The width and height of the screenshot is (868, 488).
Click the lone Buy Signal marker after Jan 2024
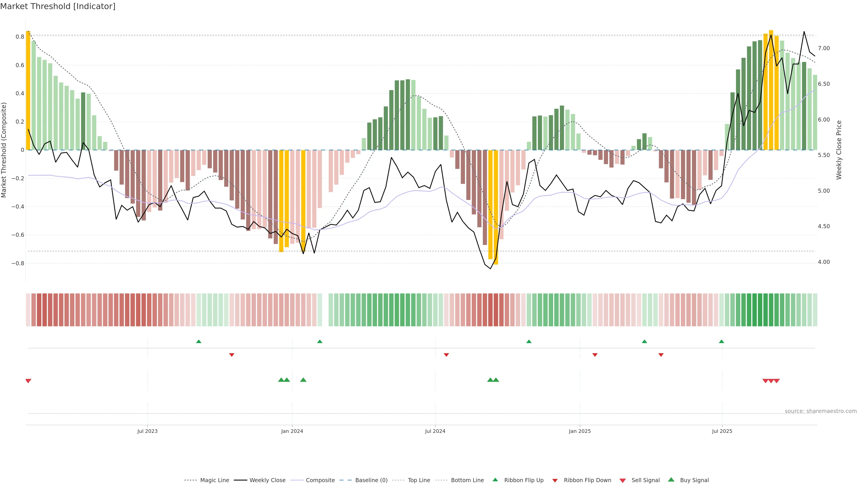[x=303, y=380]
